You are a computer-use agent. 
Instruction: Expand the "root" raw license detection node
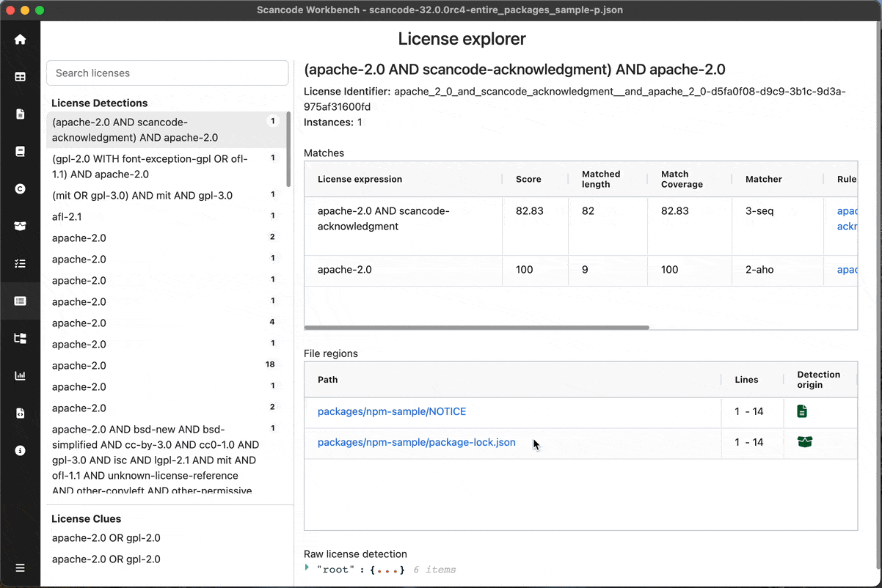point(307,568)
